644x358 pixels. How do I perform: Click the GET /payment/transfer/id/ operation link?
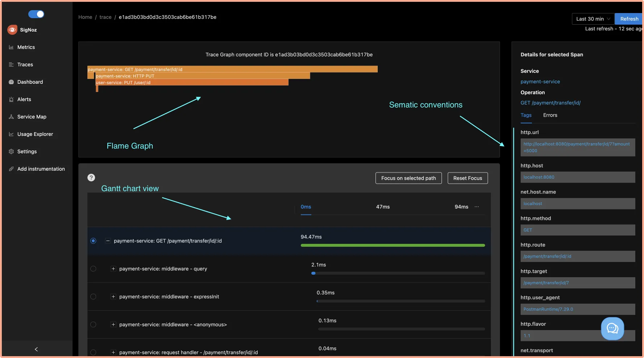click(x=550, y=103)
